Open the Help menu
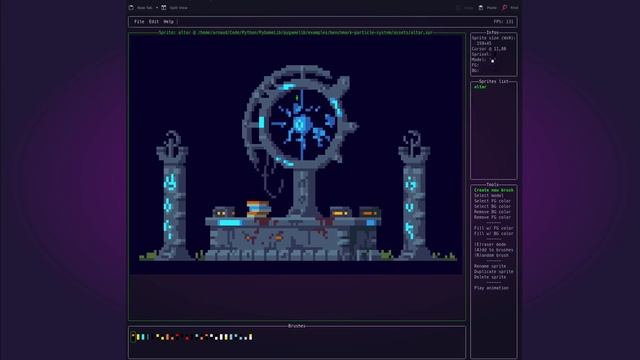The image size is (640, 360). (169, 22)
